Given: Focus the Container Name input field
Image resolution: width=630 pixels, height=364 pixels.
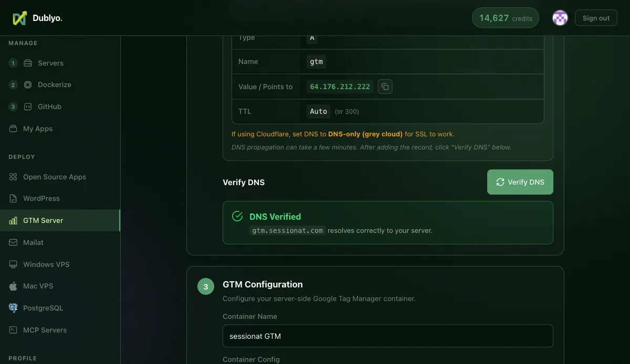Looking at the screenshot, I should click(x=388, y=336).
